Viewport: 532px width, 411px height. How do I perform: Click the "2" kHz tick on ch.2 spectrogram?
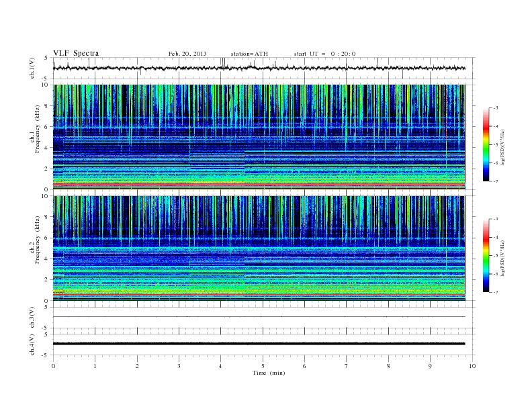[46, 279]
